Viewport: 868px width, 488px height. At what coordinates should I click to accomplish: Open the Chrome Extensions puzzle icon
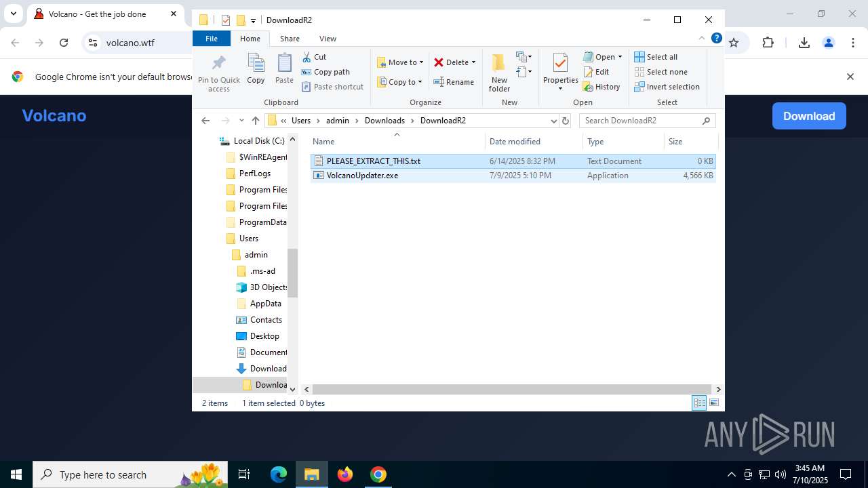[768, 43]
